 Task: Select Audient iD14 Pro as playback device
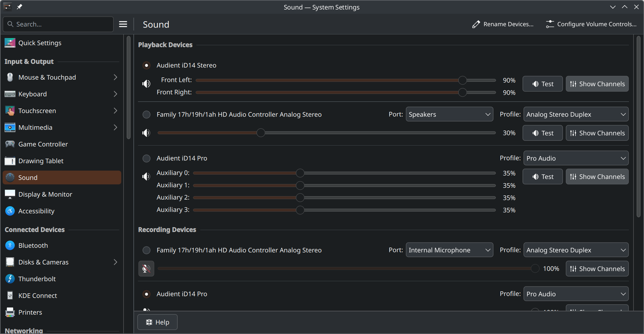tap(146, 158)
